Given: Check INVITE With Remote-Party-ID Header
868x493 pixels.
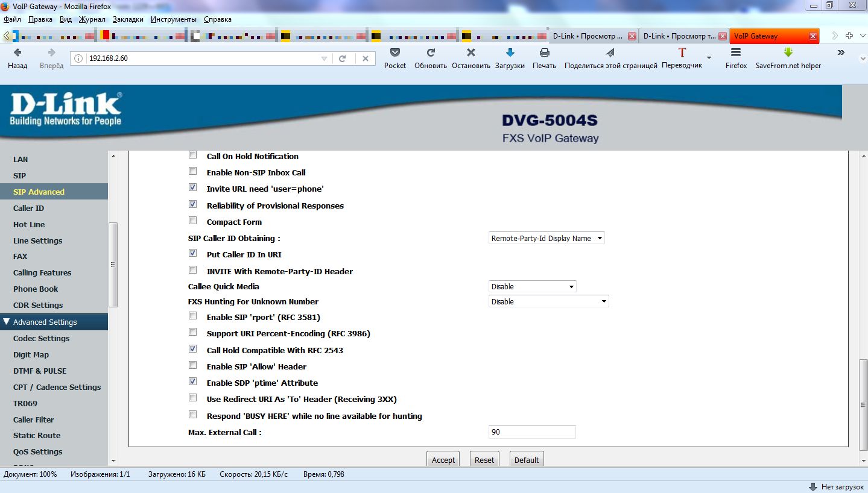Looking at the screenshot, I should pos(193,270).
